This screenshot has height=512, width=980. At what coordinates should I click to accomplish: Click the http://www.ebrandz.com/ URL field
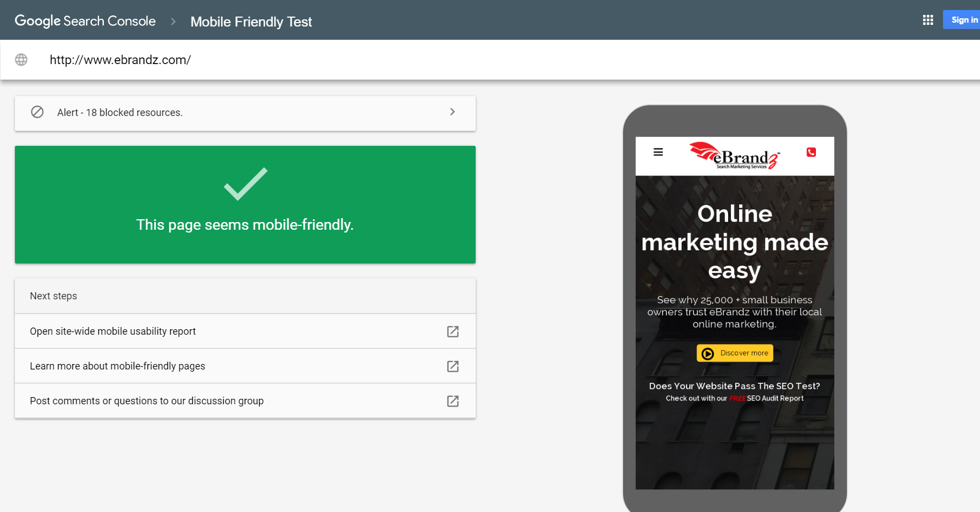[120, 60]
